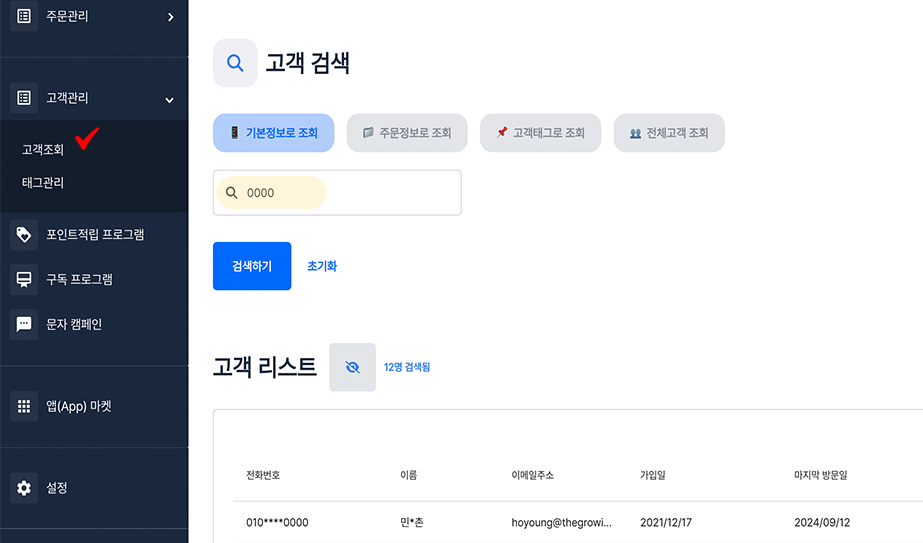Image resolution: width=923 pixels, height=543 pixels.
Task: Open settings via the gear icon
Action: pyautogui.click(x=23, y=488)
